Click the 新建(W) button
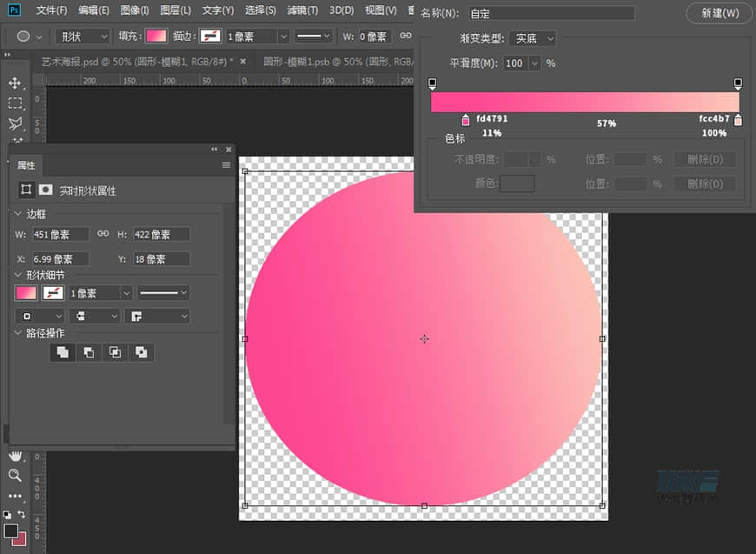Viewport: 756px width, 554px height. tap(719, 13)
